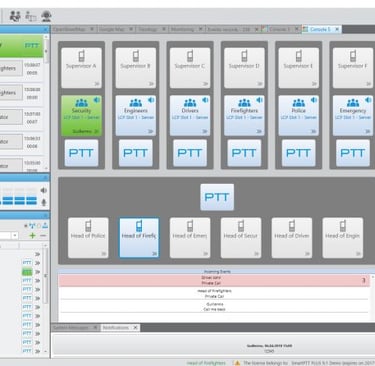The width and height of the screenshot is (375, 366).
Task: Click the microphone icon in sound panel
Action: [44, 202]
